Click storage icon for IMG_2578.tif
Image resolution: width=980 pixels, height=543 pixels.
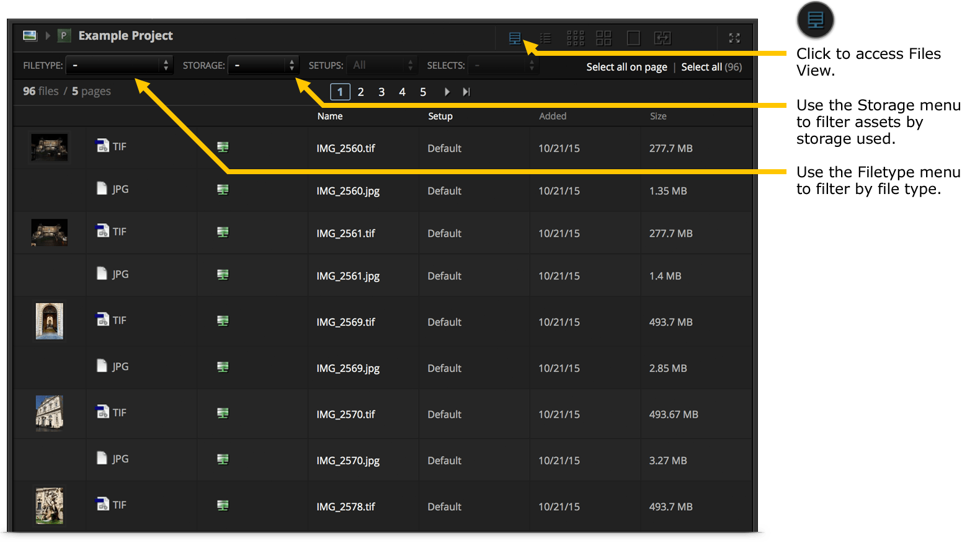(x=223, y=506)
